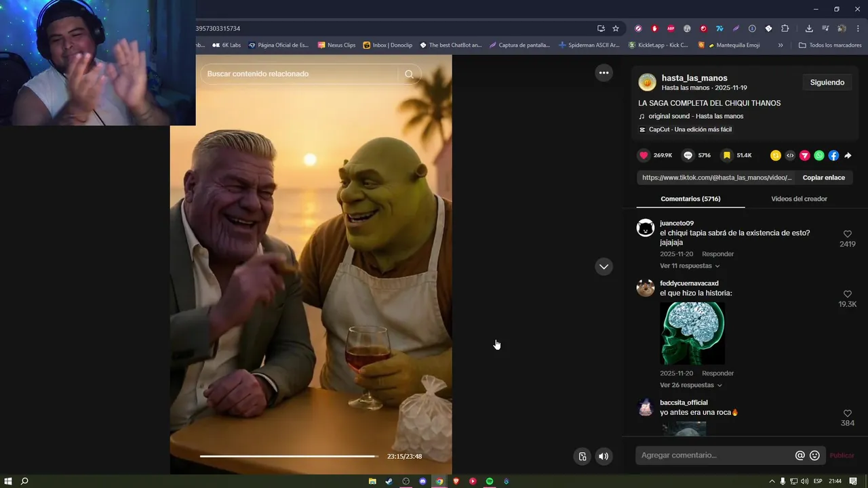Open the brain image in the comment

tap(692, 333)
